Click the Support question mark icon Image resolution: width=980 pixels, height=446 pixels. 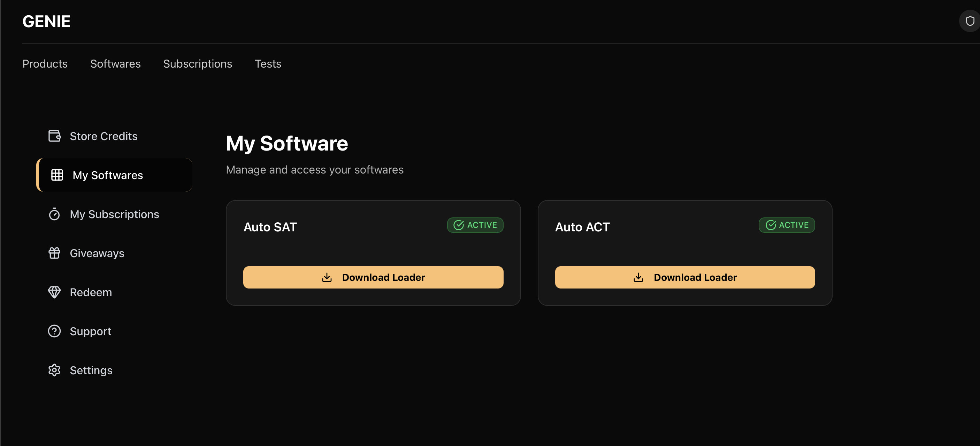[54, 331]
